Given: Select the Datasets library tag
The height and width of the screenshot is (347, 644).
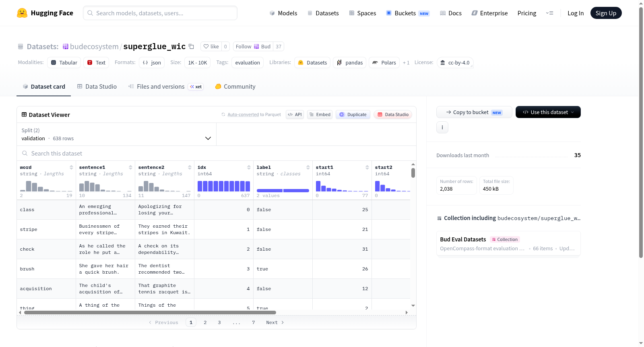Looking at the screenshot, I should (x=312, y=62).
